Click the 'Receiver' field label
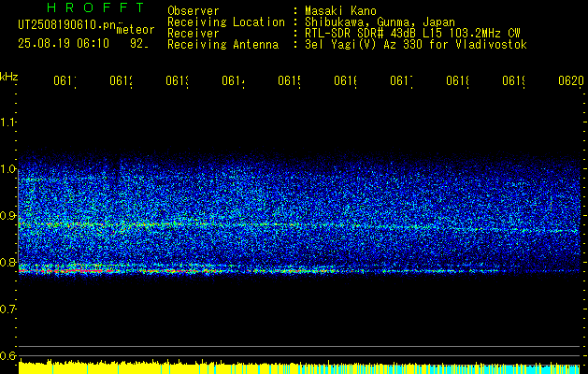Image resolution: width=588 pixels, height=374 pixels. point(194,34)
